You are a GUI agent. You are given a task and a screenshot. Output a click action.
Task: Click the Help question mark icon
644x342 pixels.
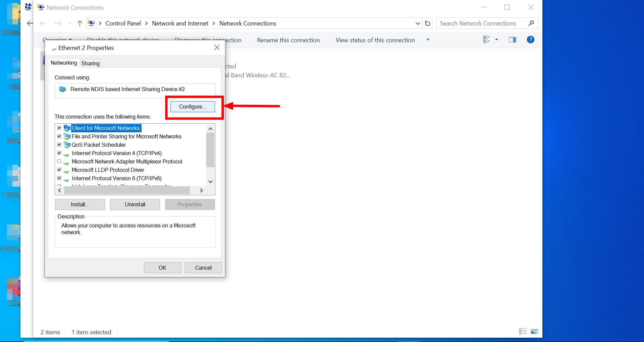pyautogui.click(x=531, y=40)
